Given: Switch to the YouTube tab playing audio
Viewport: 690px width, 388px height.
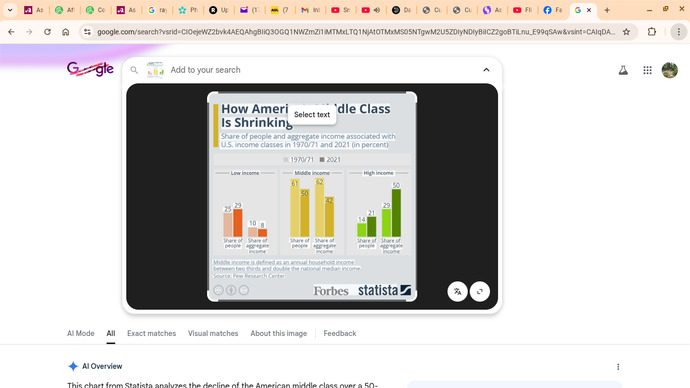Looking at the screenshot, I should 371,10.
